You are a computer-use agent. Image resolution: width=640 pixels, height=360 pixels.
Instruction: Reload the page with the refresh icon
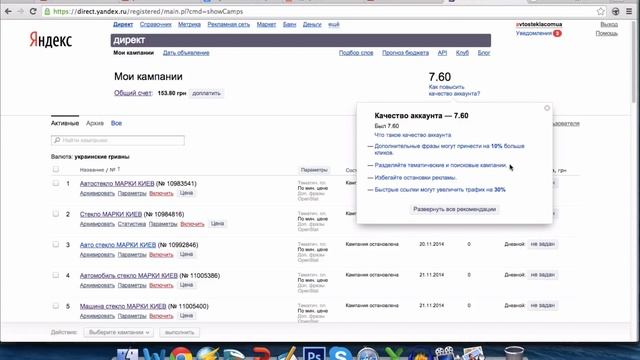click(x=33, y=11)
